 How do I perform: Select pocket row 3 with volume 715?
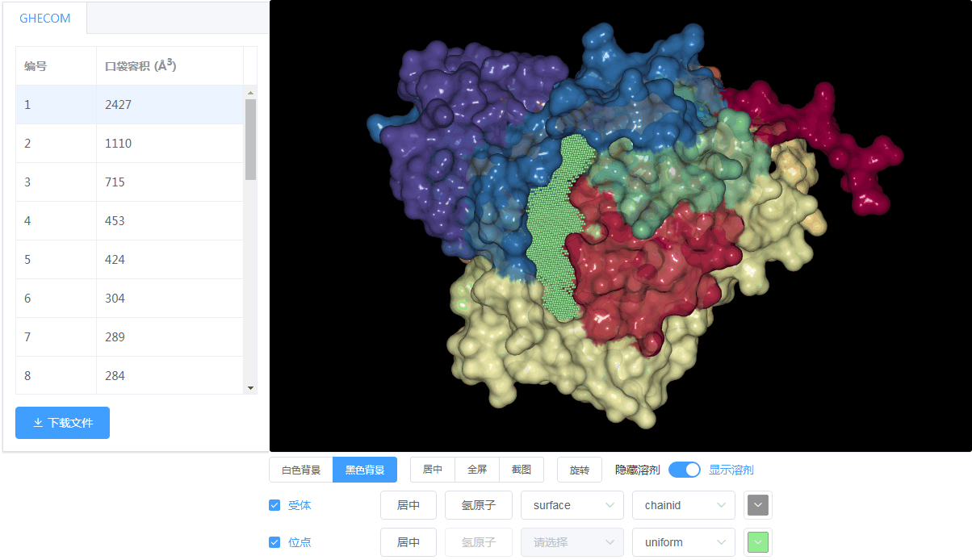pos(129,182)
